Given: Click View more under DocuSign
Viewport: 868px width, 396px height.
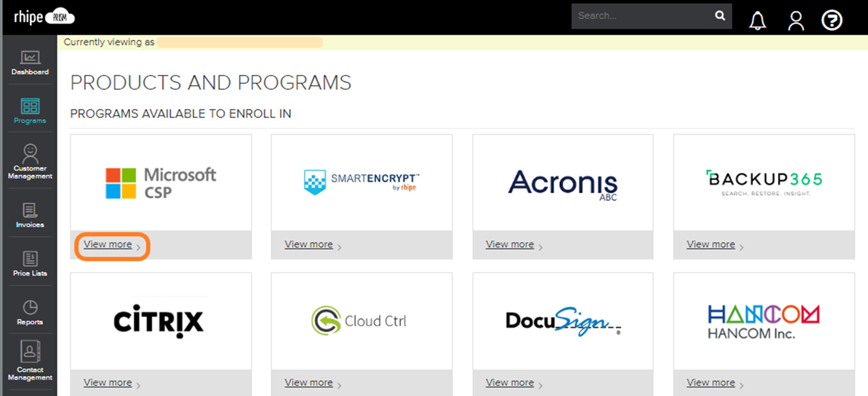Looking at the screenshot, I should (x=510, y=382).
